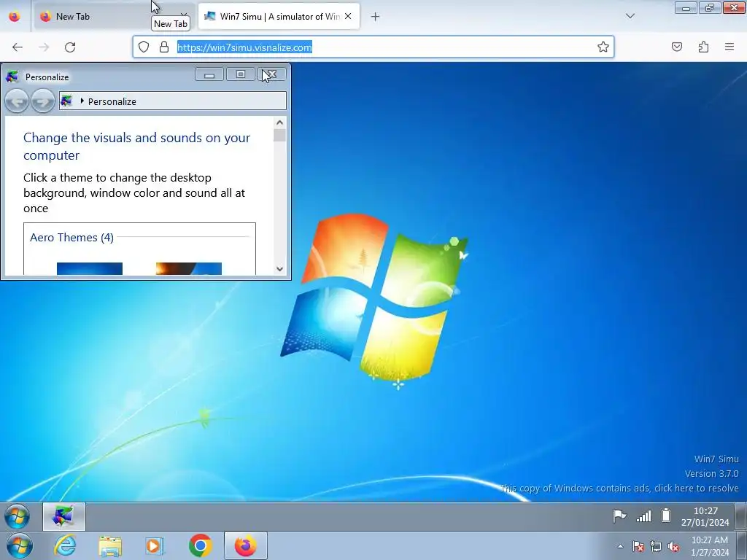Click the Personalize forward navigation arrow

(x=43, y=101)
